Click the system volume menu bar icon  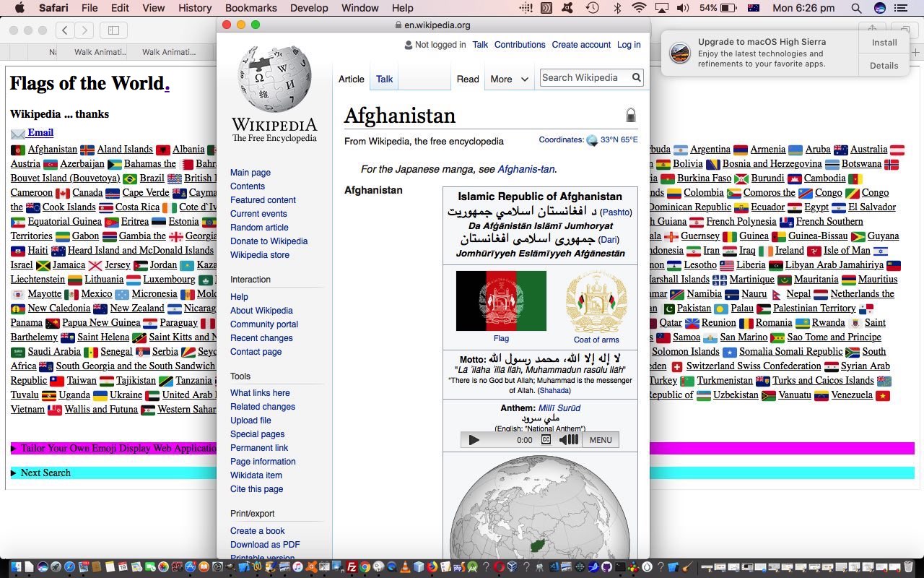(x=683, y=8)
